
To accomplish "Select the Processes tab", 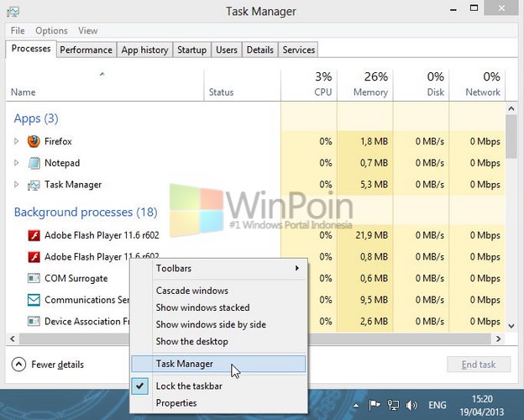I will 31,49.
